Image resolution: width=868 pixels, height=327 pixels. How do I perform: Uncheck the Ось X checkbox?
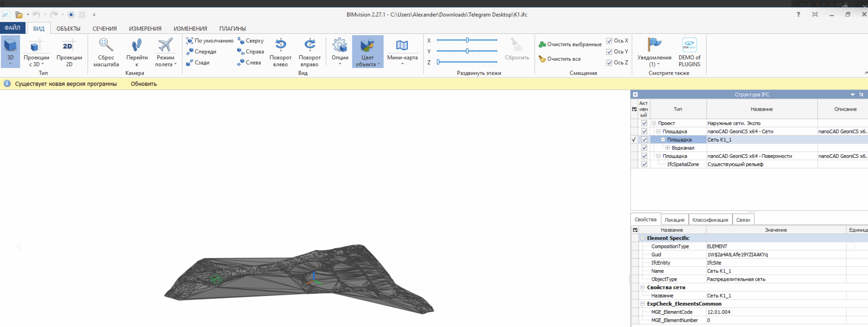point(609,41)
